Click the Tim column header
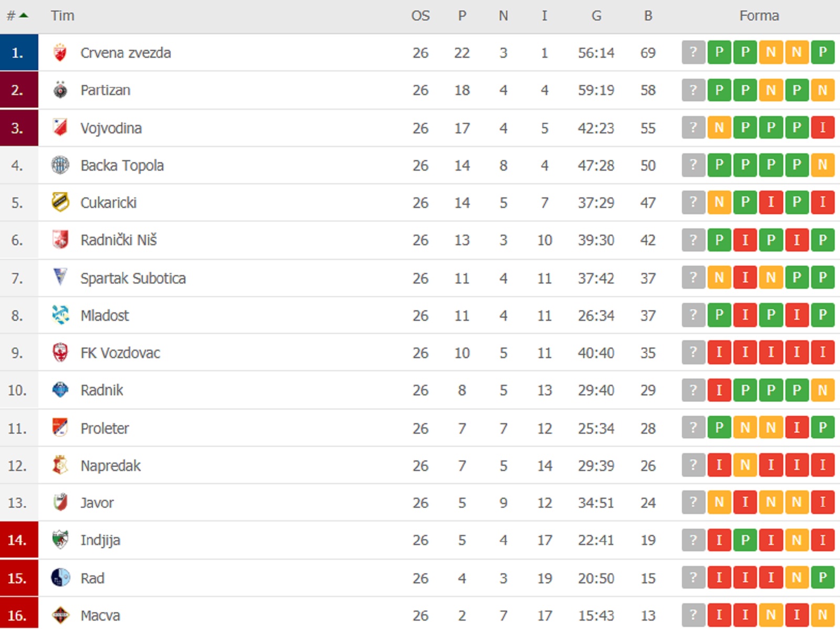The height and width of the screenshot is (629, 840). 62,16
